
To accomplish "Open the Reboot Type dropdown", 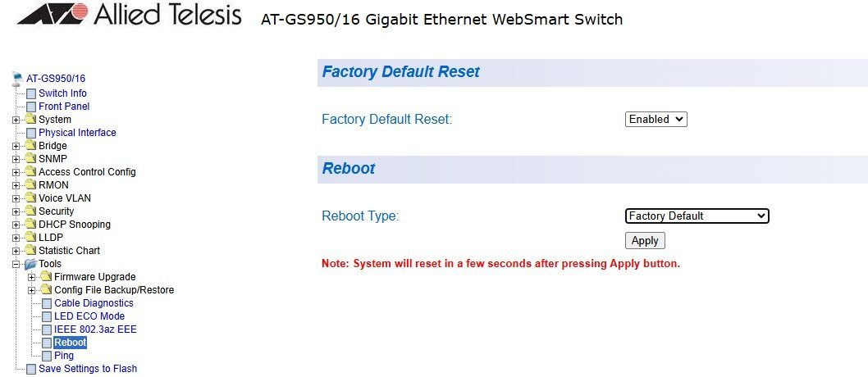I will [697, 216].
